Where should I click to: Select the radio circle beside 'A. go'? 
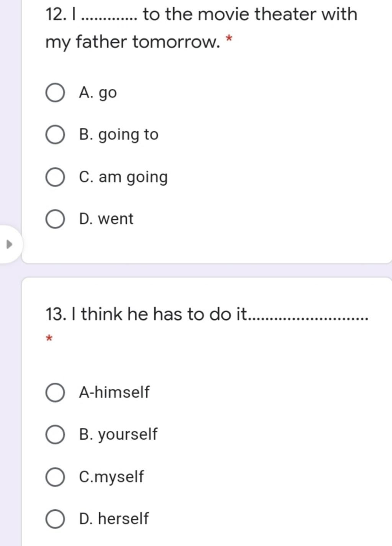(x=55, y=93)
